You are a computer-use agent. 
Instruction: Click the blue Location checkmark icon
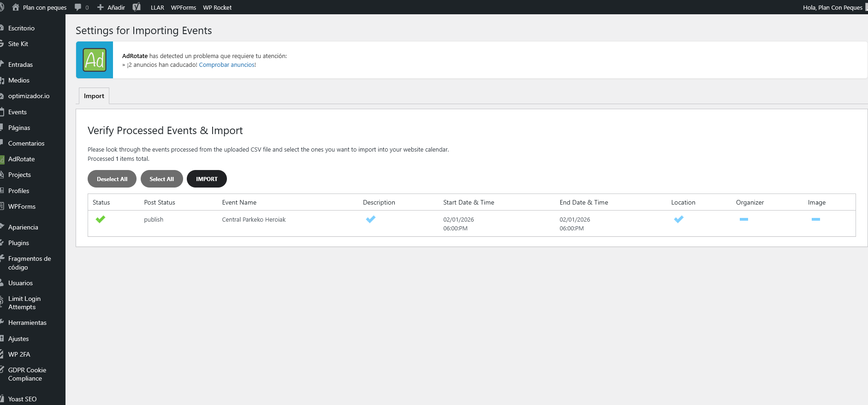678,219
